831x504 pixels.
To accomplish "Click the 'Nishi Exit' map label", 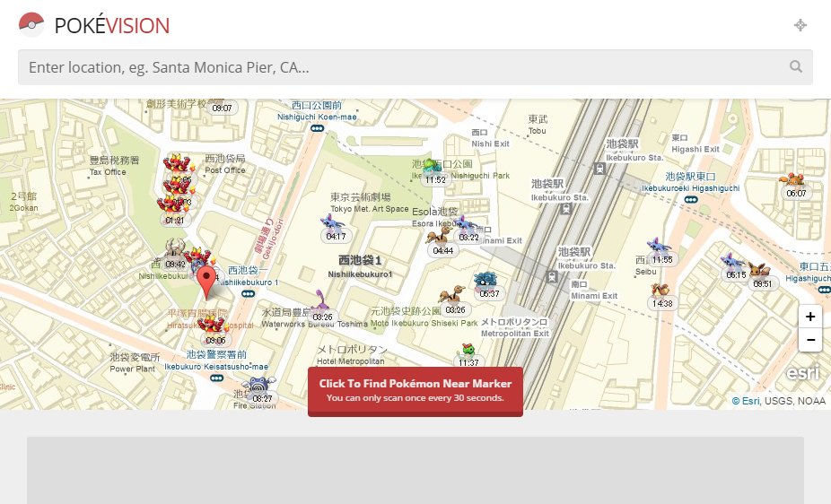I will pyautogui.click(x=490, y=143).
